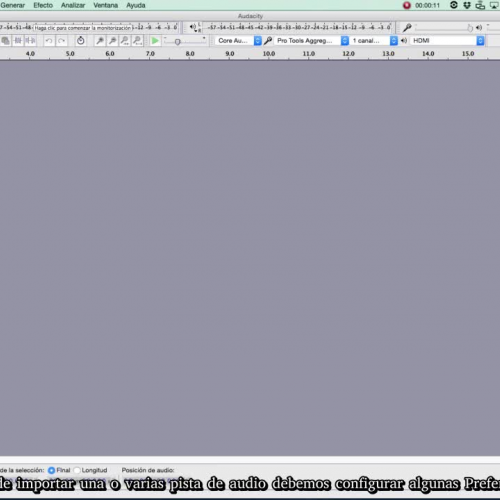Click the speaker icon beside playback volume slider
The width and height of the screenshot is (500, 500).
pyautogui.click(x=479, y=28)
